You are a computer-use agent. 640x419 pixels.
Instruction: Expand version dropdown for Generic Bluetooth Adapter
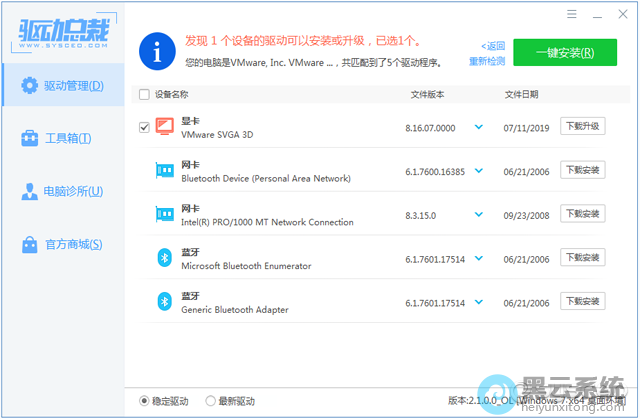tap(478, 301)
